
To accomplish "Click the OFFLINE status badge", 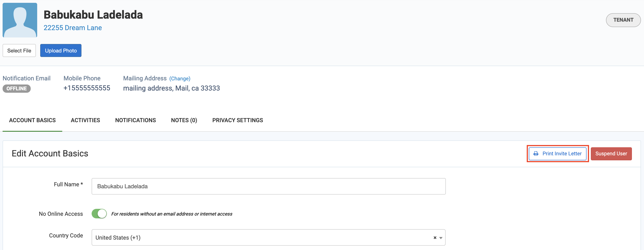I will coord(16,88).
